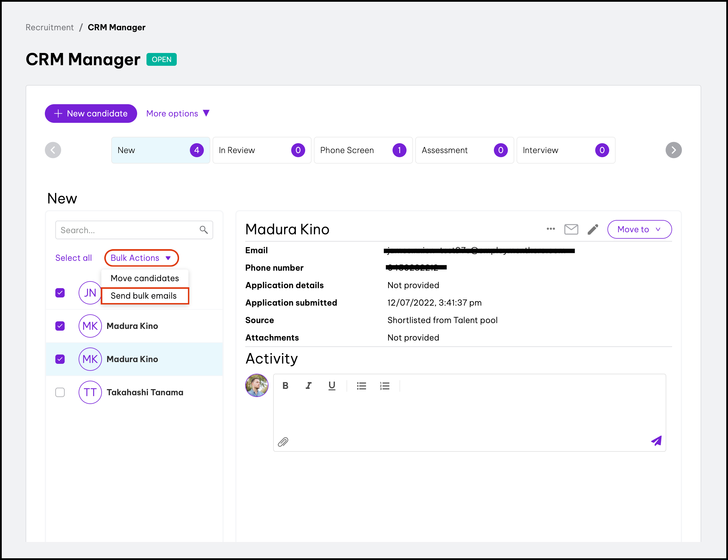Expand the More options dropdown
The image size is (728, 560).
tap(178, 114)
